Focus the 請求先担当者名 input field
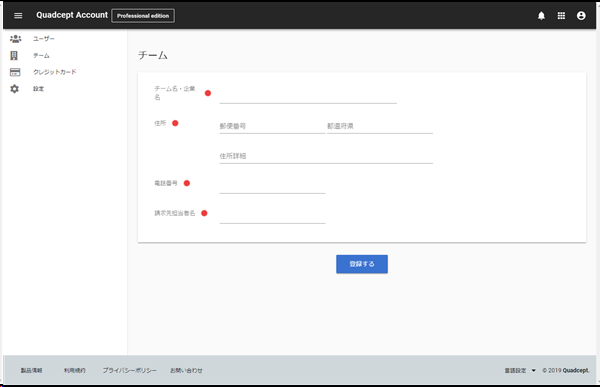The width and height of the screenshot is (600, 387). click(x=272, y=216)
